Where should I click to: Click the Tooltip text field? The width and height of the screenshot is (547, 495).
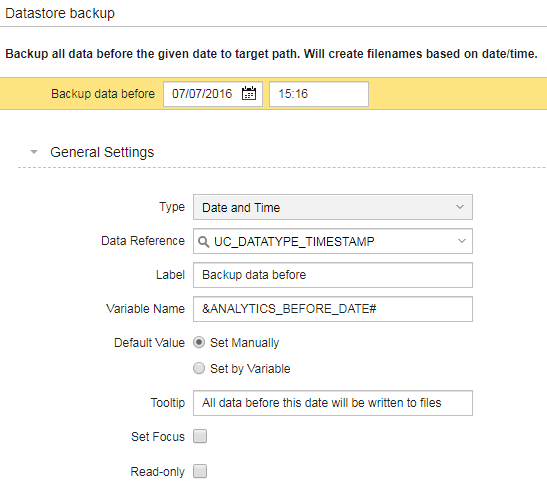point(333,403)
